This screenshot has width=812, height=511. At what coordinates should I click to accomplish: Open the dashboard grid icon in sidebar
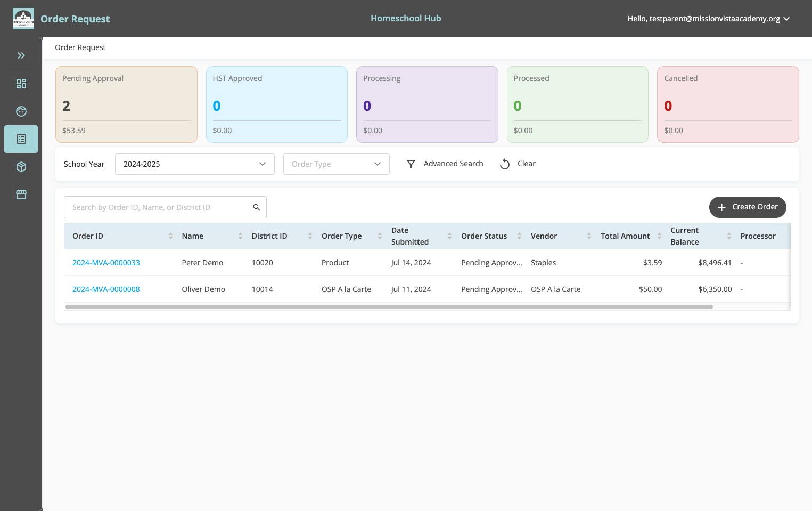[x=21, y=84]
